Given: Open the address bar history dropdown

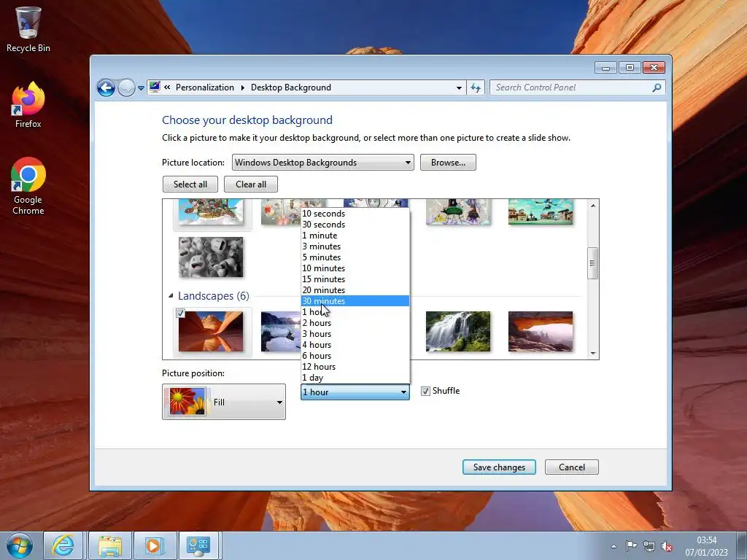Looking at the screenshot, I should pyautogui.click(x=459, y=87).
